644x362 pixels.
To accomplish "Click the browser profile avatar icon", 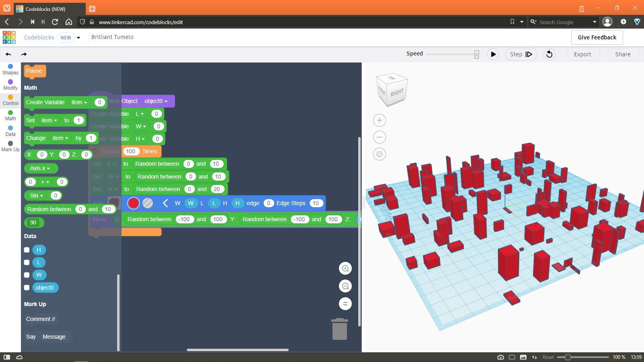I will click(x=607, y=22).
